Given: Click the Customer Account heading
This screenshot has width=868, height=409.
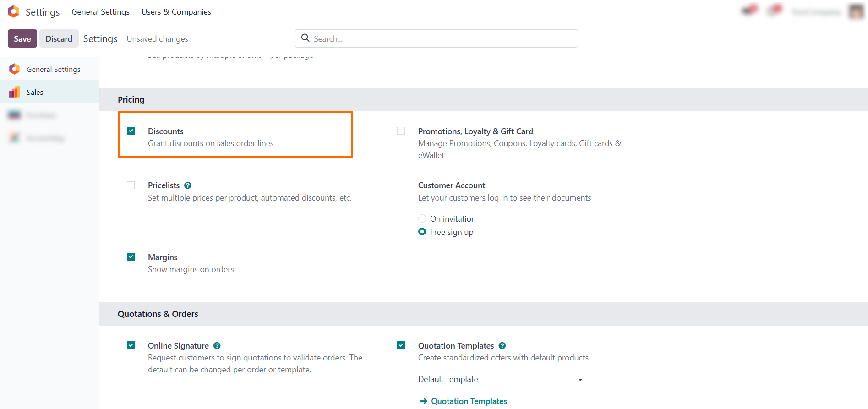Looking at the screenshot, I should point(452,185).
